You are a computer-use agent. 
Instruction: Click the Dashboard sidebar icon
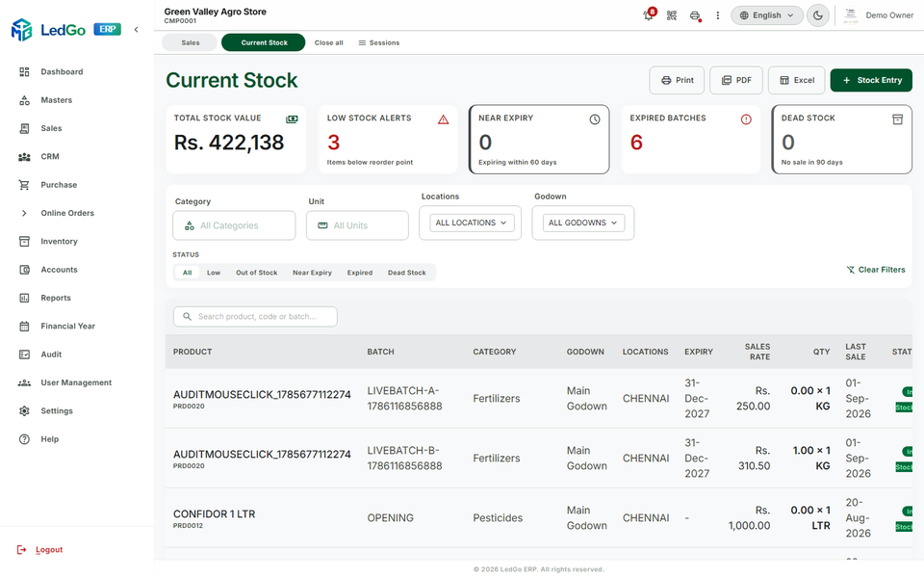(24, 72)
